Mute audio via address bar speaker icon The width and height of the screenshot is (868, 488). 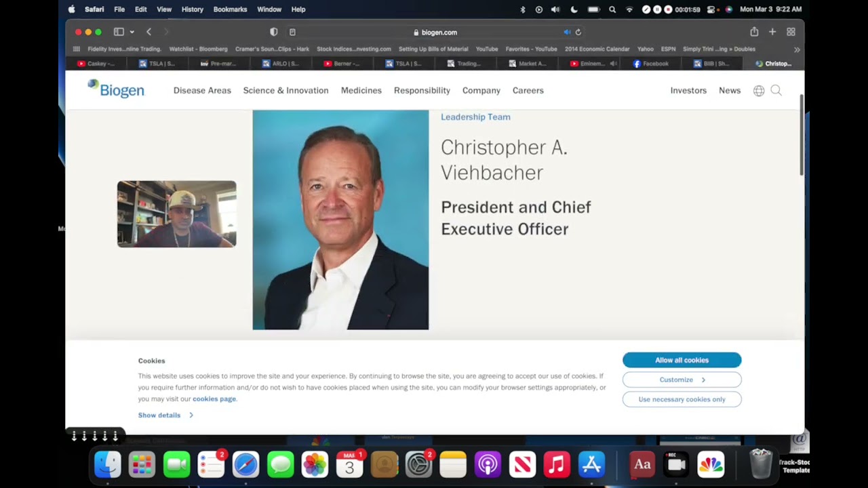[567, 32]
